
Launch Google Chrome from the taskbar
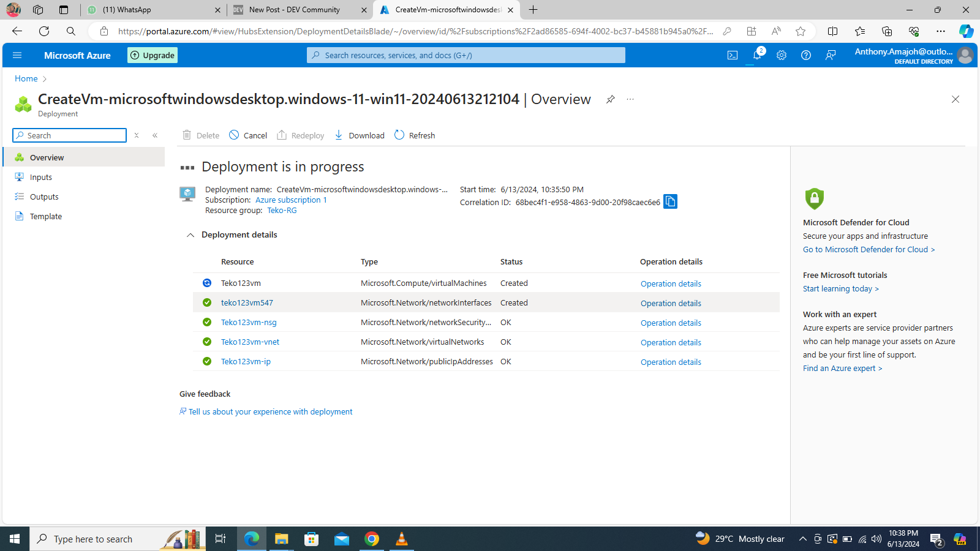point(372,539)
